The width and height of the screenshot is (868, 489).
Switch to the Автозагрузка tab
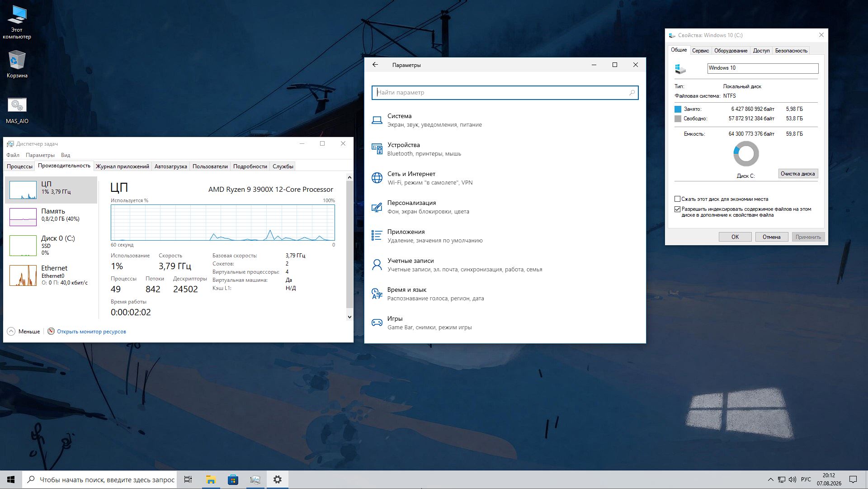(170, 166)
